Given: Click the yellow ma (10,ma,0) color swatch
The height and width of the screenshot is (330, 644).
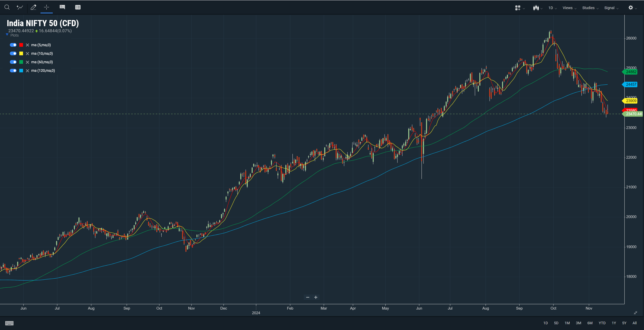Looking at the screenshot, I should click(x=21, y=53).
